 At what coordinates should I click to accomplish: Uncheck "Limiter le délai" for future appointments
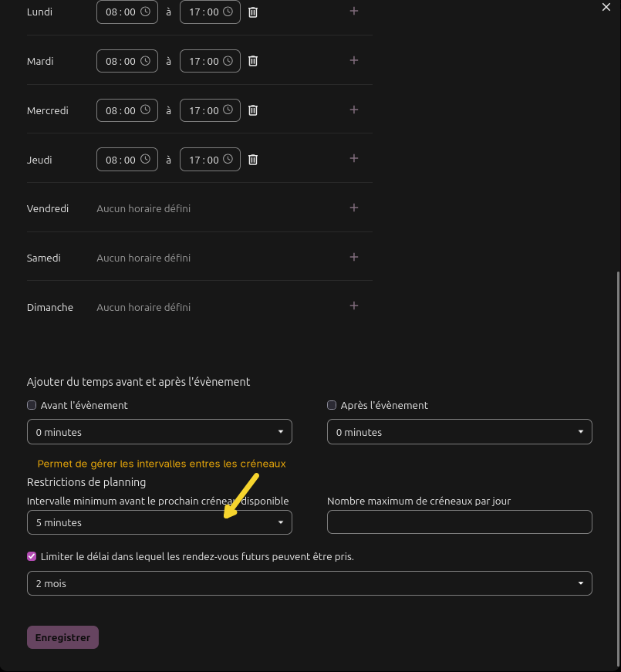coord(32,556)
